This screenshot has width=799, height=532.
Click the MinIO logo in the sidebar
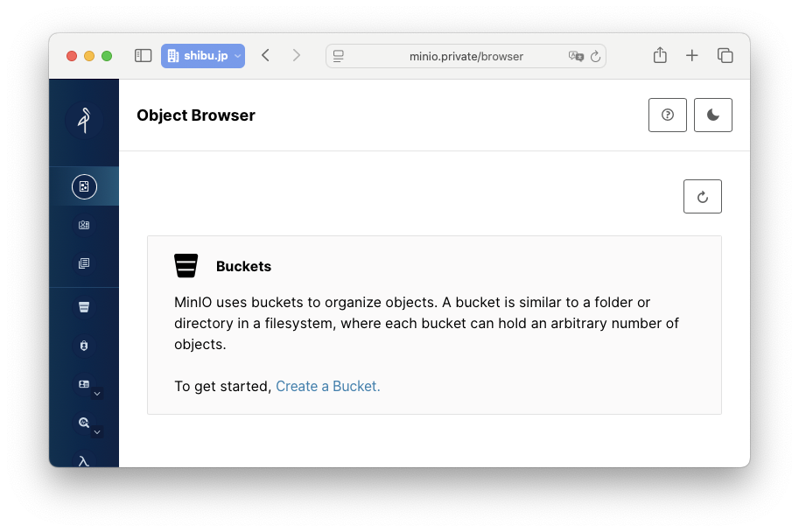pyautogui.click(x=84, y=120)
